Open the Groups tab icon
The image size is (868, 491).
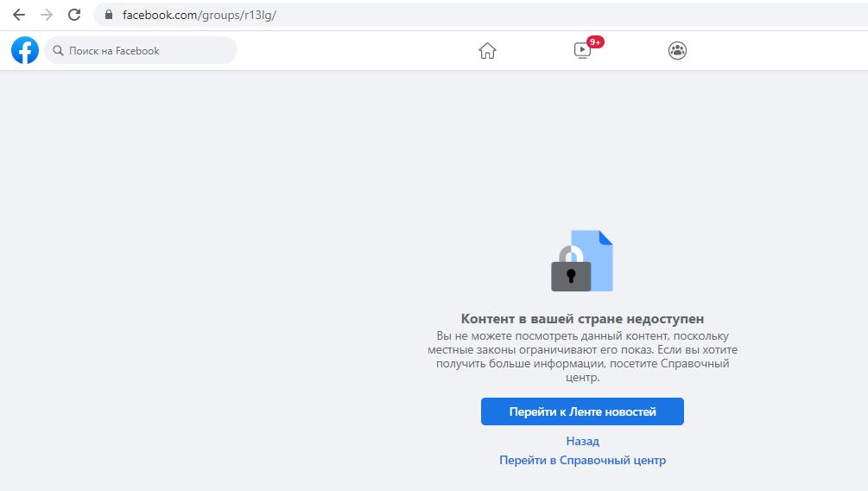pyautogui.click(x=677, y=51)
